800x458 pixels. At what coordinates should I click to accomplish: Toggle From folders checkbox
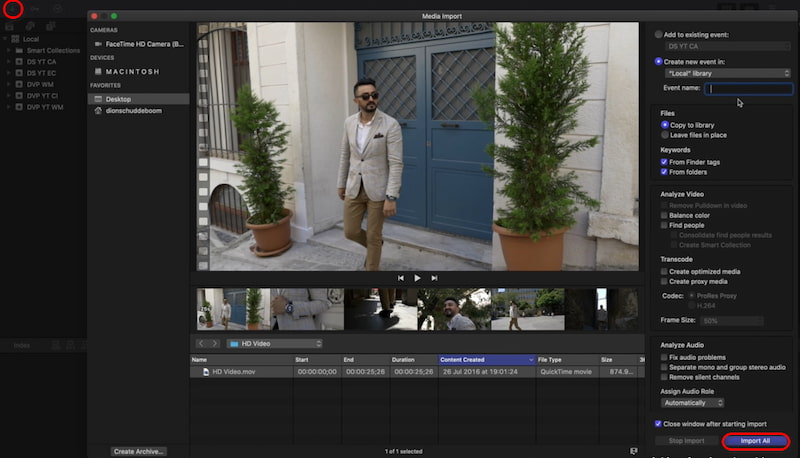(x=664, y=172)
